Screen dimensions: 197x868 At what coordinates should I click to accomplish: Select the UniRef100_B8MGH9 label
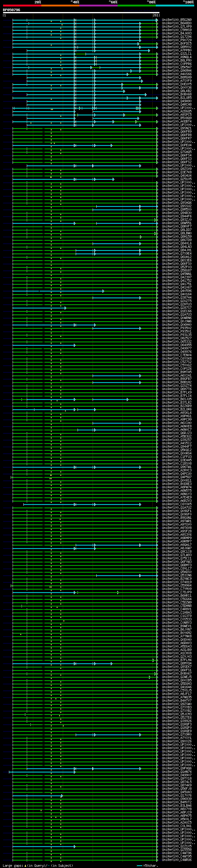pyautogui.click(x=177, y=77)
